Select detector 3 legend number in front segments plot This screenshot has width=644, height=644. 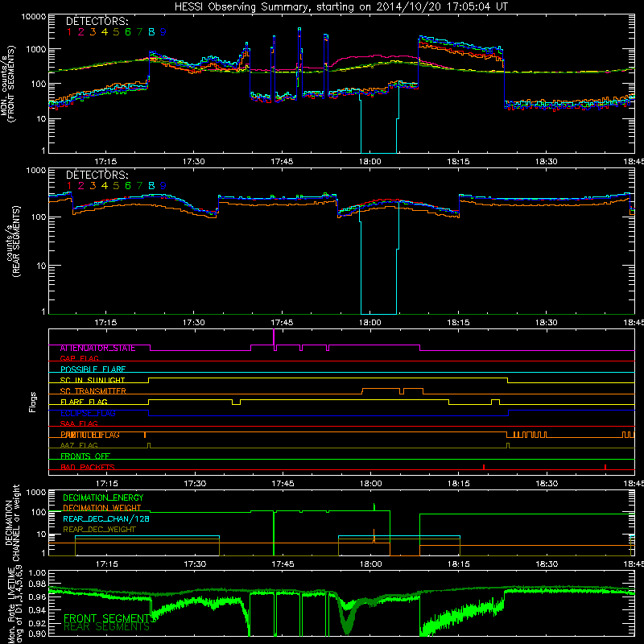tap(93, 32)
